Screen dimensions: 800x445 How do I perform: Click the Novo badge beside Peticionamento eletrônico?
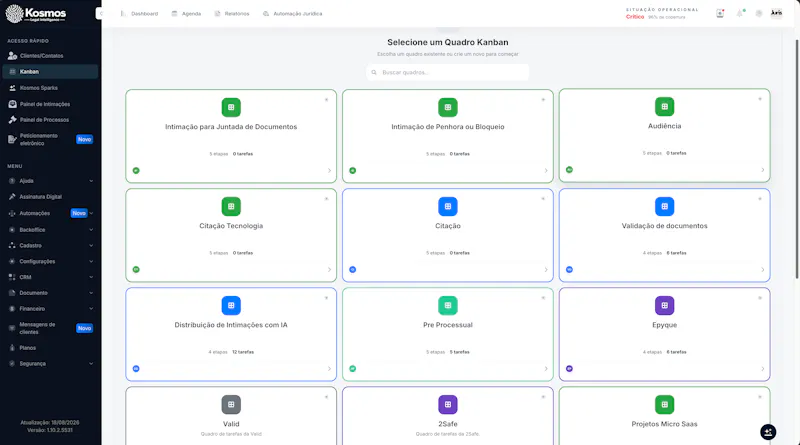pos(85,139)
